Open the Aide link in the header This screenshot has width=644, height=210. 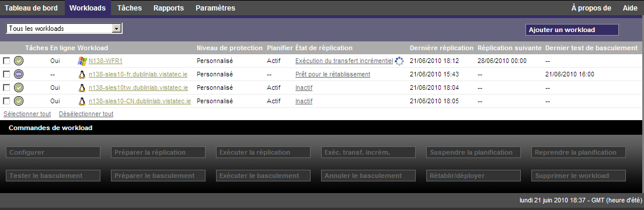630,8
